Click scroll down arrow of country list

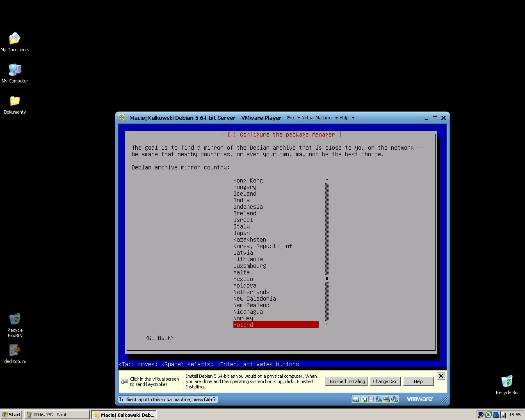[327, 324]
